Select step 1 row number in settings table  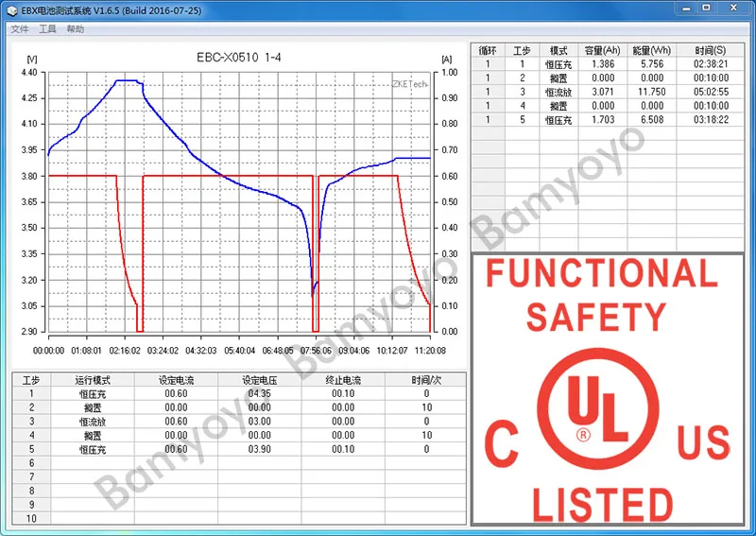[31, 393]
